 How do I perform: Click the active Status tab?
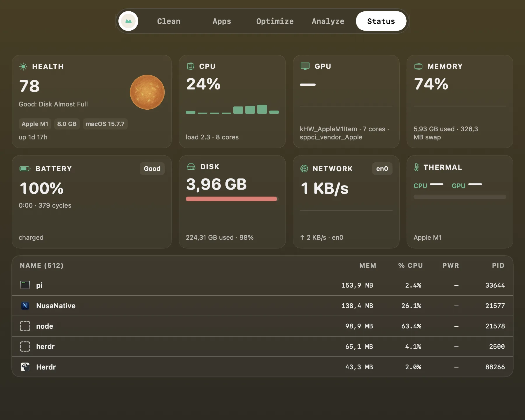coord(381,21)
